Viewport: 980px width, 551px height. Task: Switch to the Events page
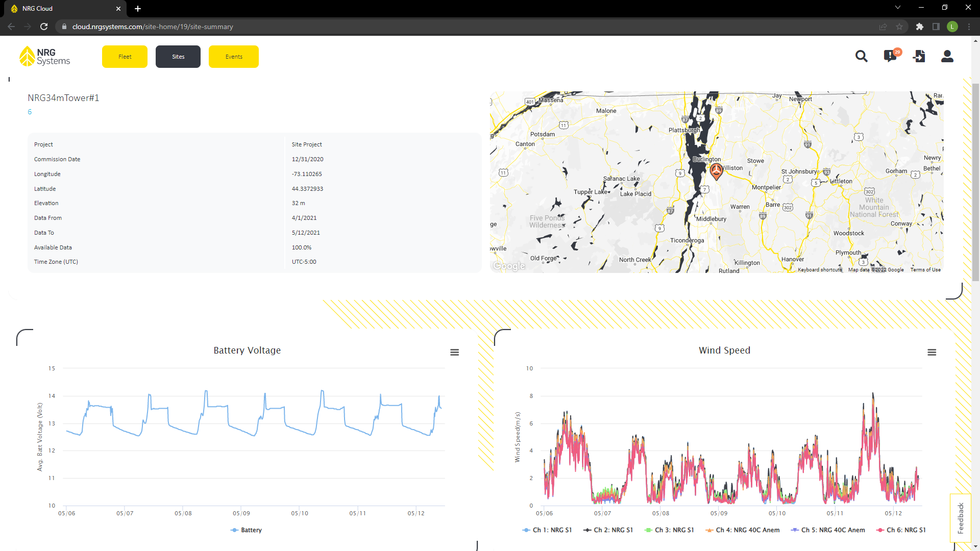[234, 57]
